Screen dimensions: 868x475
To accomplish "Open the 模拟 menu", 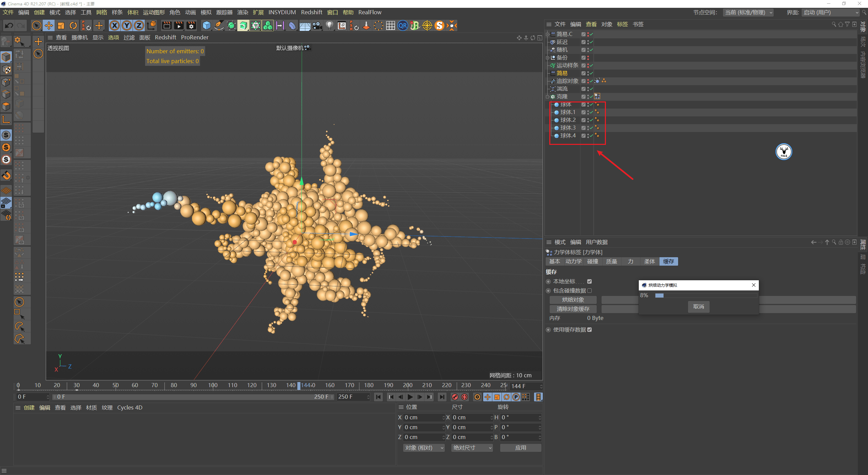I will click(x=205, y=12).
